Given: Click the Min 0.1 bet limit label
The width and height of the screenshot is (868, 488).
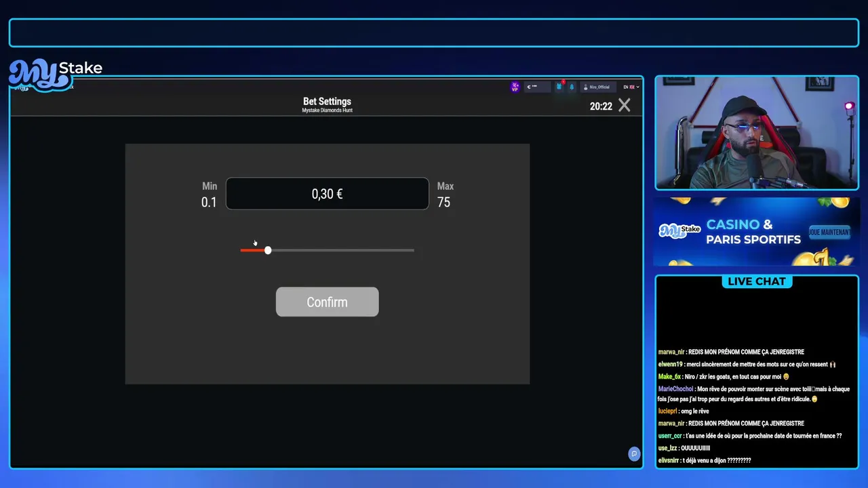Looking at the screenshot, I should (209, 195).
